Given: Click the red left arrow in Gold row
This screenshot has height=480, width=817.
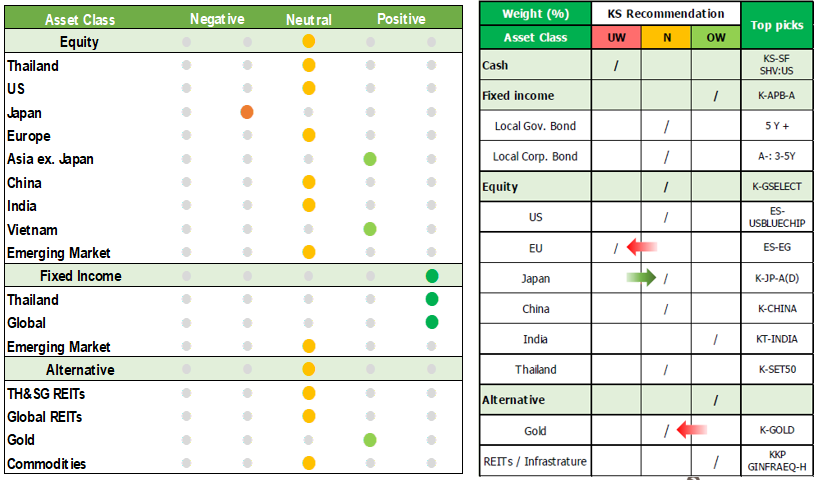Looking at the screenshot, I should (692, 430).
